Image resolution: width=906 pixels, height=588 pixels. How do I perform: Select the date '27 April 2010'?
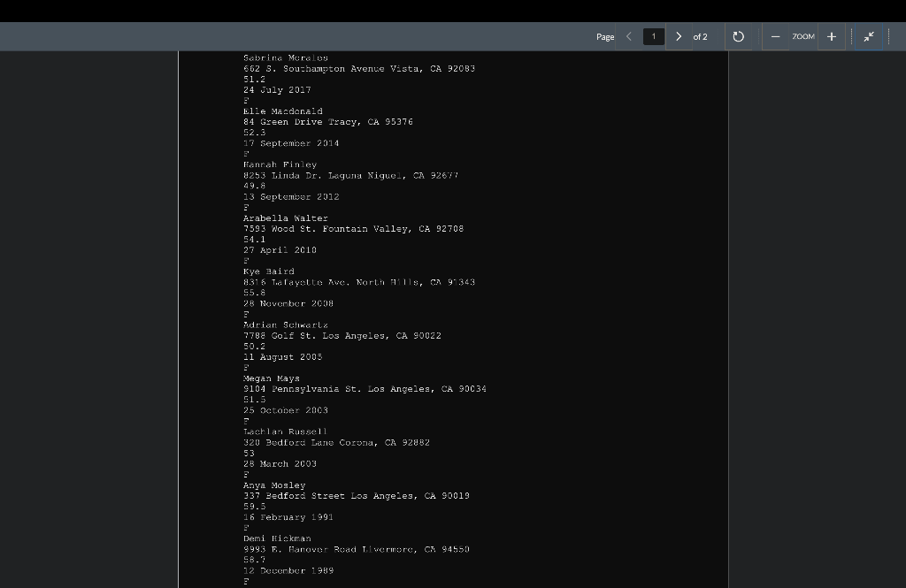(x=280, y=250)
